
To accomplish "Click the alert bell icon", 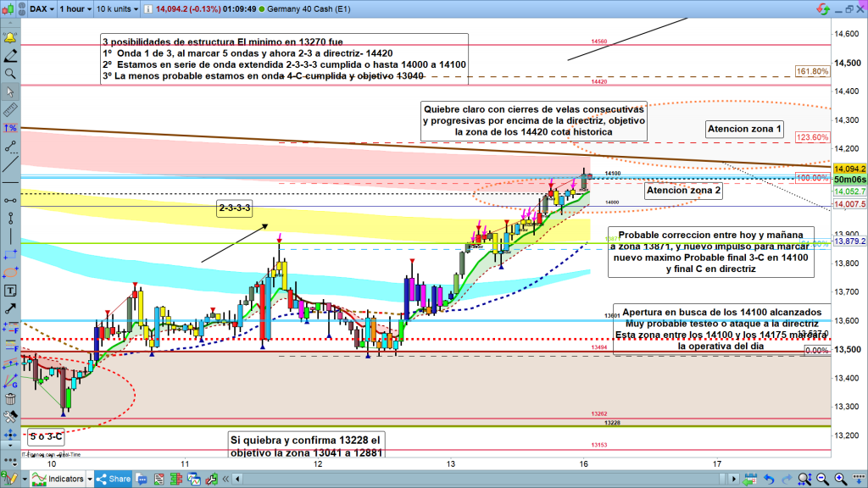I will click(x=10, y=39).
